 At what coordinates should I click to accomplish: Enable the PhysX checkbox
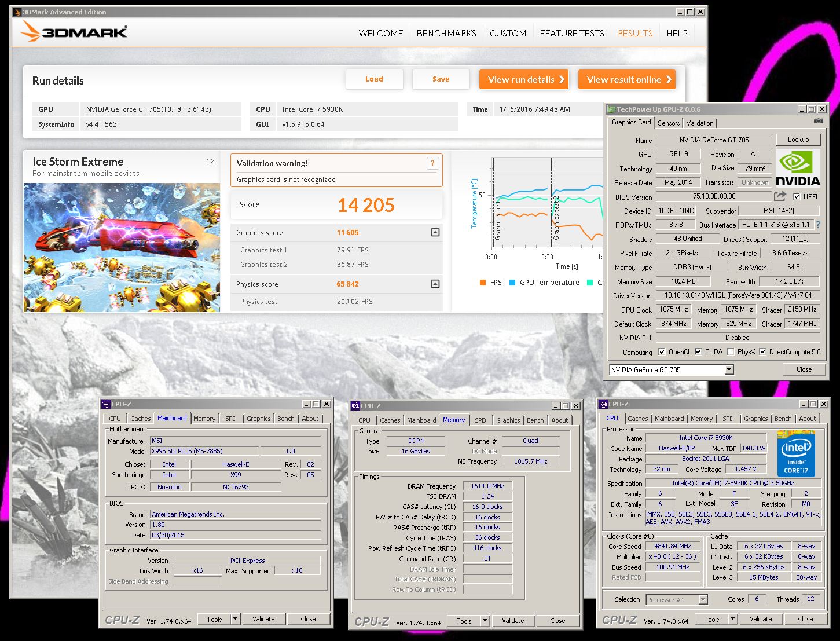click(731, 351)
